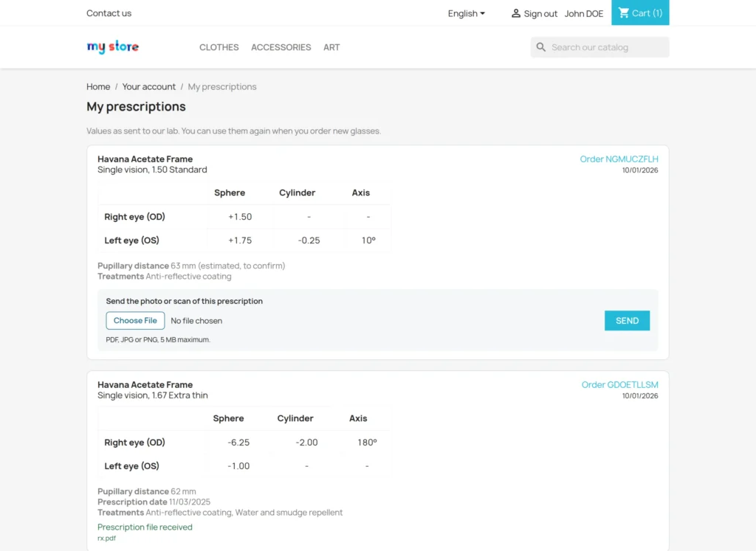
Task: Focus the Search our catalog field
Action: click(599, 47)
